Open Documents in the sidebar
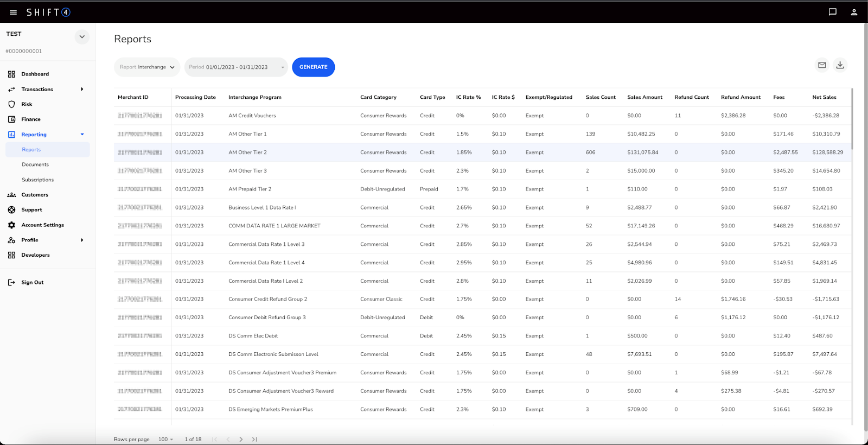 35,164
